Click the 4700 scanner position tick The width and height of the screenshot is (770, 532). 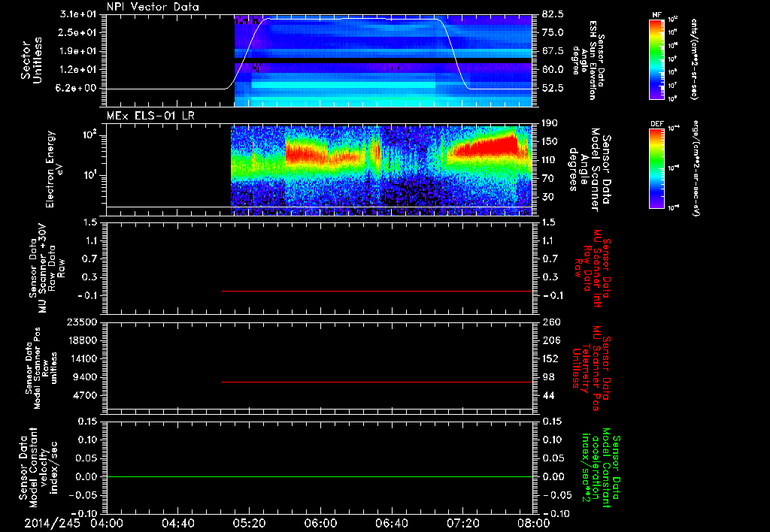pyautogui.click(x=86, y=395)
